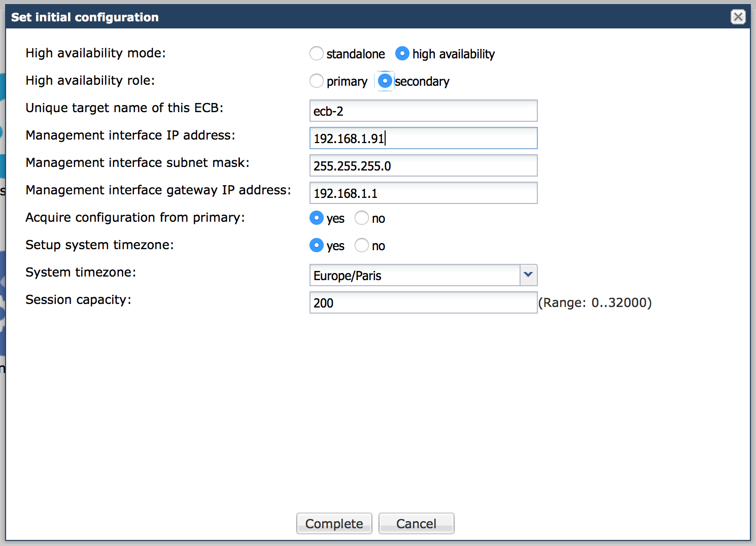The width and height of the screenshot is (756, 546).
Task: Click the subnet mask input field
Action: (x=423, y=165)
